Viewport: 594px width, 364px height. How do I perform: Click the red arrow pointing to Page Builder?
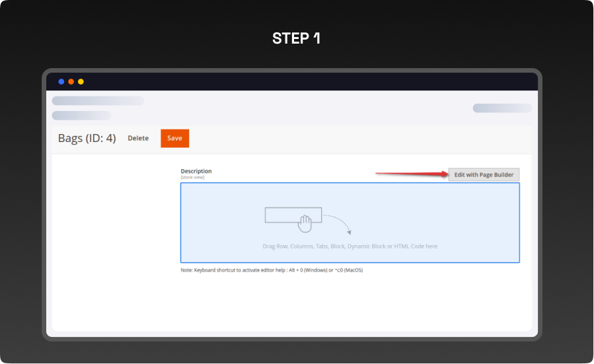click(411, 174)
